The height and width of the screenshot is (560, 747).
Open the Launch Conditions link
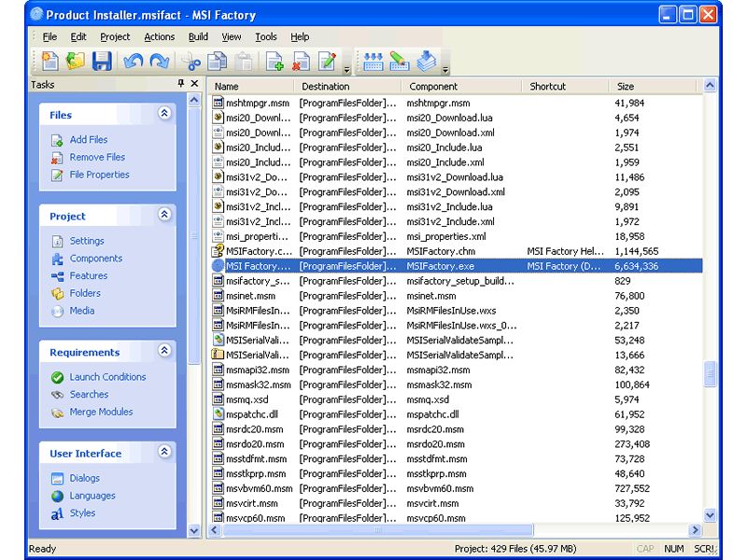point(107,377)
